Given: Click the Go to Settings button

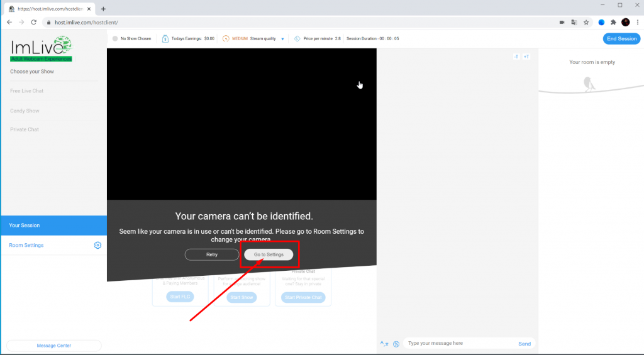Looking at the screenshot, I should pyautogui.click(x=269, y=254).
